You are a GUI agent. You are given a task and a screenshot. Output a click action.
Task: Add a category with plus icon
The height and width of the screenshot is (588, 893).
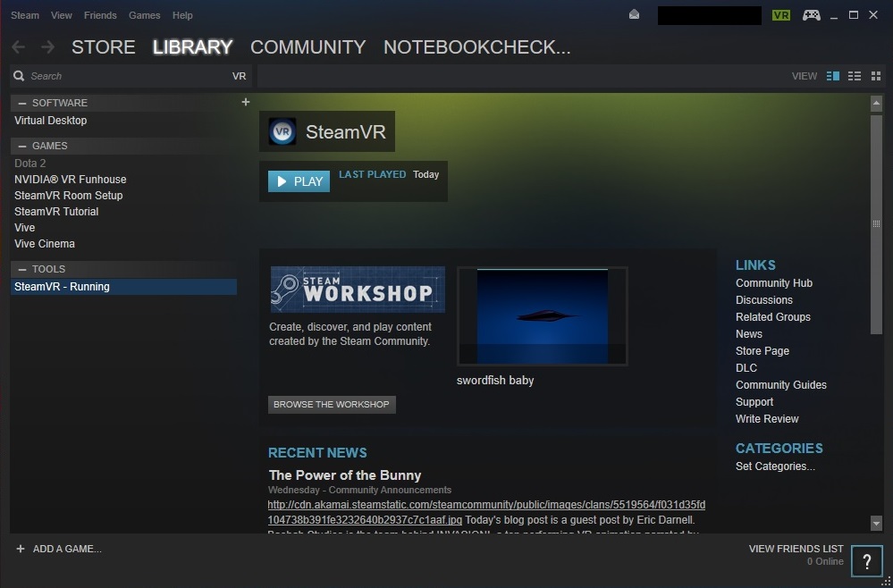[x=246, y=102]
